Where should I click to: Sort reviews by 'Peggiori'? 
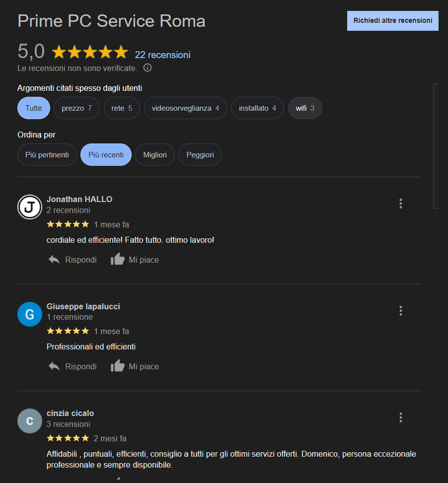pyautogui.click(x=200, y=155)
